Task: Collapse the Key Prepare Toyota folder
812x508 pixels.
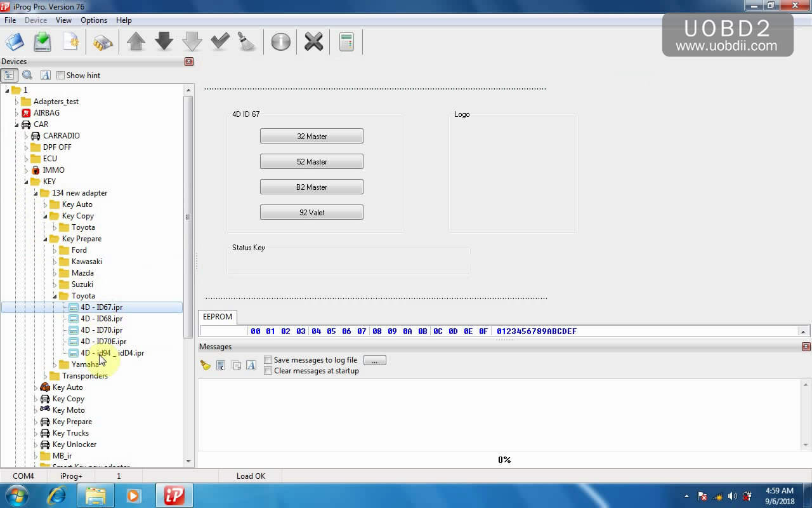Action: 56,296
